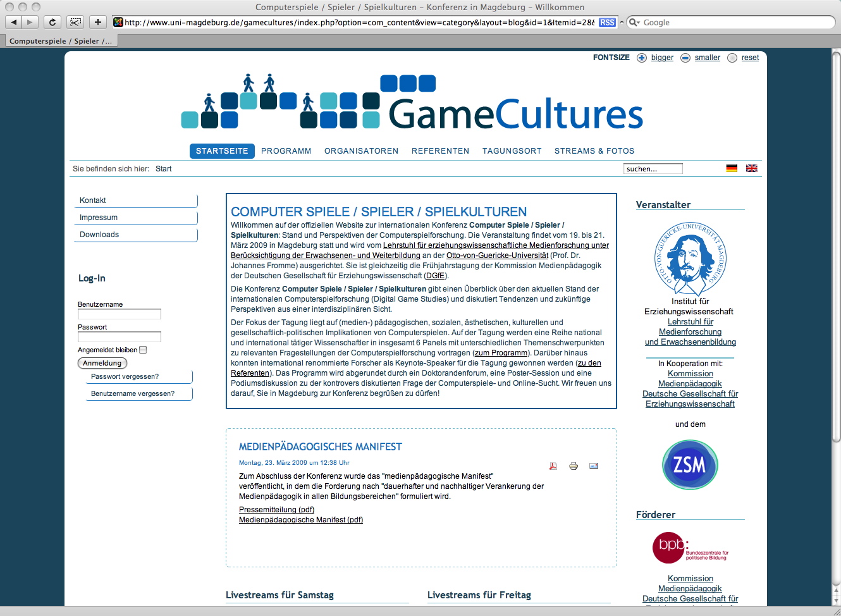Screen dimensions: 841x616
Task: Click the printer icon for the manifest article
Action: tap(574, 466)
